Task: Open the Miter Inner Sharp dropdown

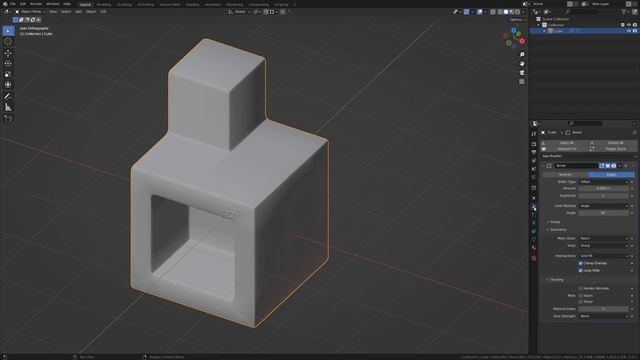Action: point(604,246)
